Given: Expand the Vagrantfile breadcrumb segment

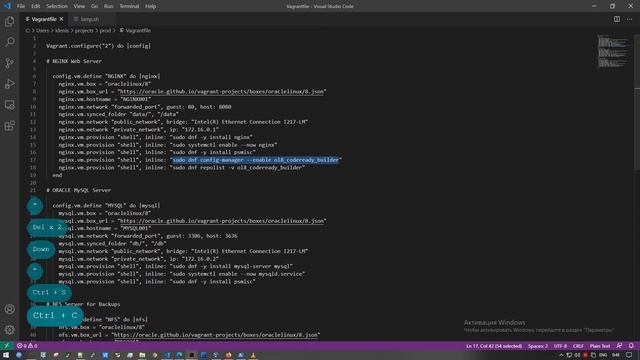Looking at the screenshot, I should click(x=138, y=31).
